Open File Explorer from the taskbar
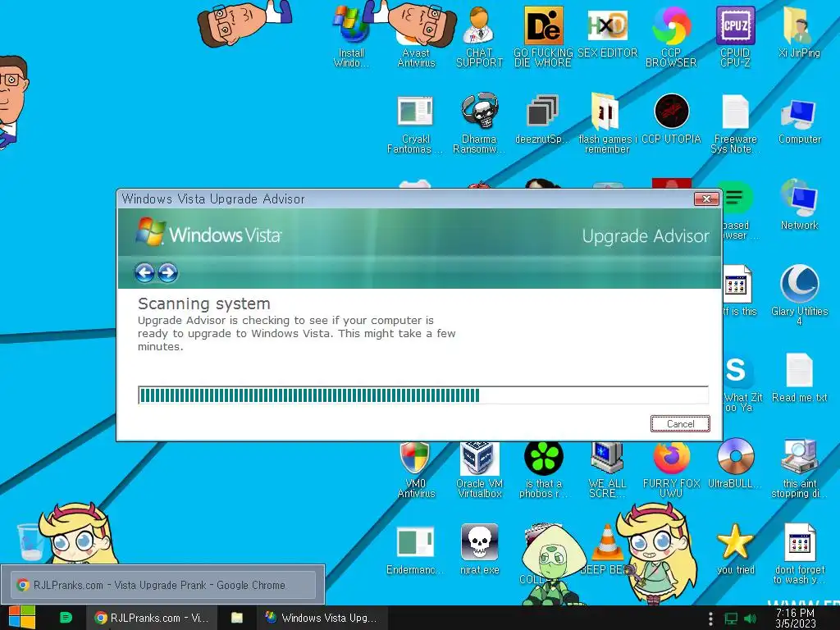 coord(237,618)
